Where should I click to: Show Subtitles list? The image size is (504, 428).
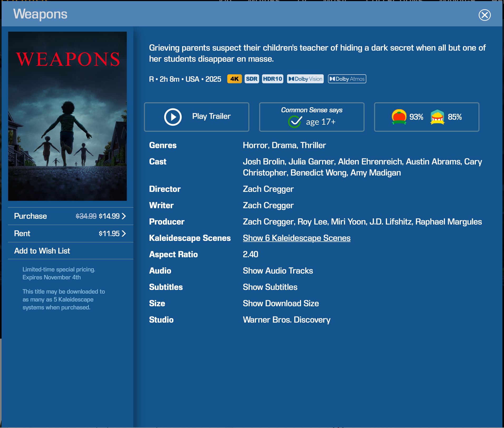[x=270, y=287]
